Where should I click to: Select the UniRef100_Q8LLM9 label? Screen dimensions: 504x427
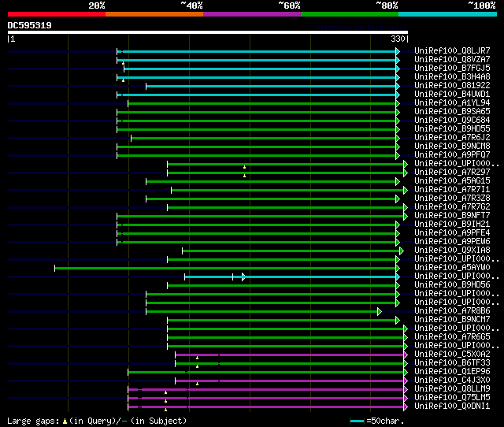tap(452, 389)
